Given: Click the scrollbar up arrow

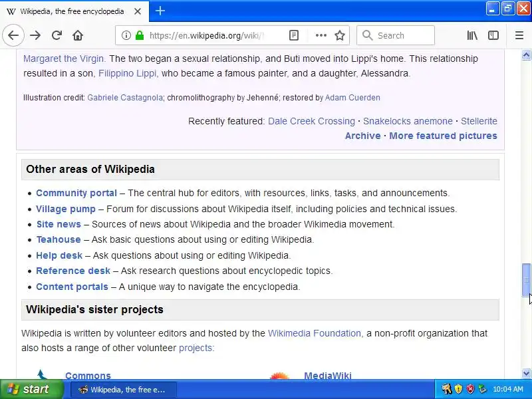Looking at the screenshot, I should pos(526,55).
